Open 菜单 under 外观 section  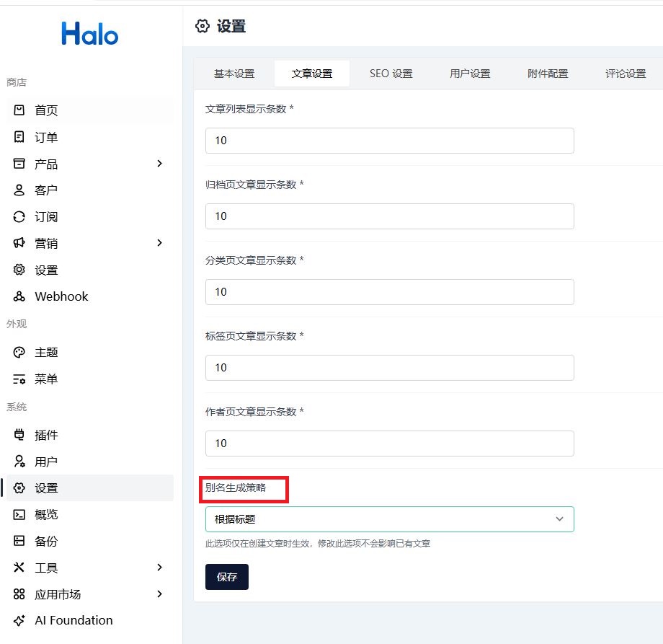[x=90, y=379]
